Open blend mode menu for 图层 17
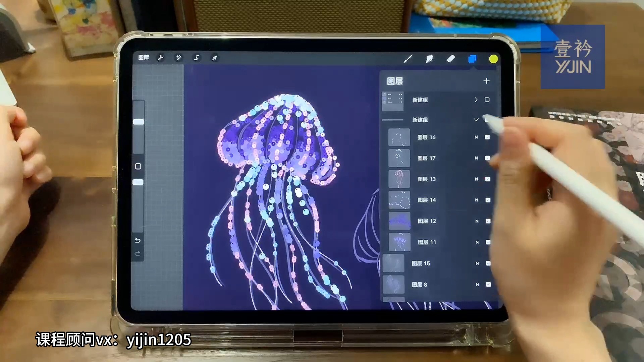The width and height of the screenshot is (644, 362). [477, 158]
